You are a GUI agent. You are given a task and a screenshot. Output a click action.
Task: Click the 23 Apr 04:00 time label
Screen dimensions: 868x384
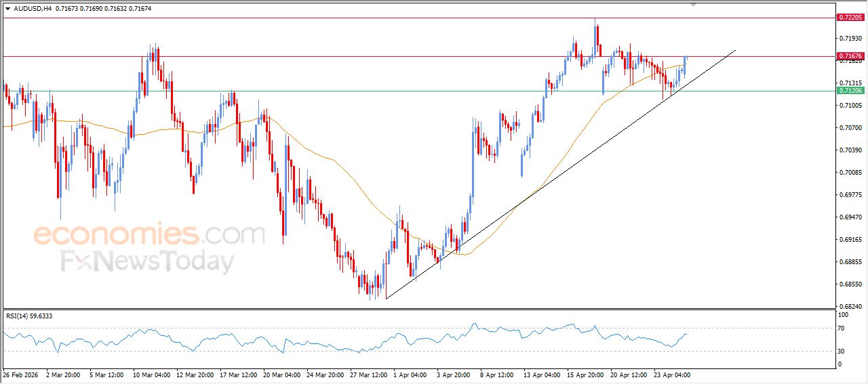click(x=672, y=374)
